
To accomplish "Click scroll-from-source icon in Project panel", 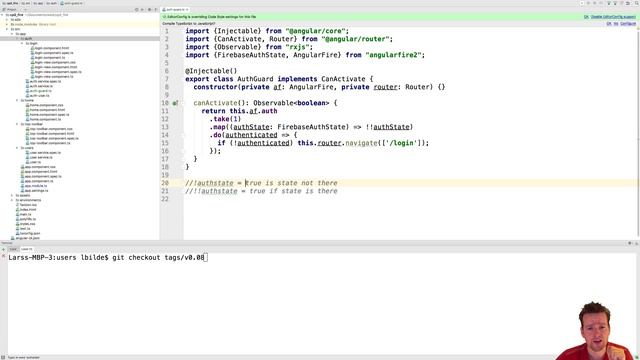I will coord(137,9).
